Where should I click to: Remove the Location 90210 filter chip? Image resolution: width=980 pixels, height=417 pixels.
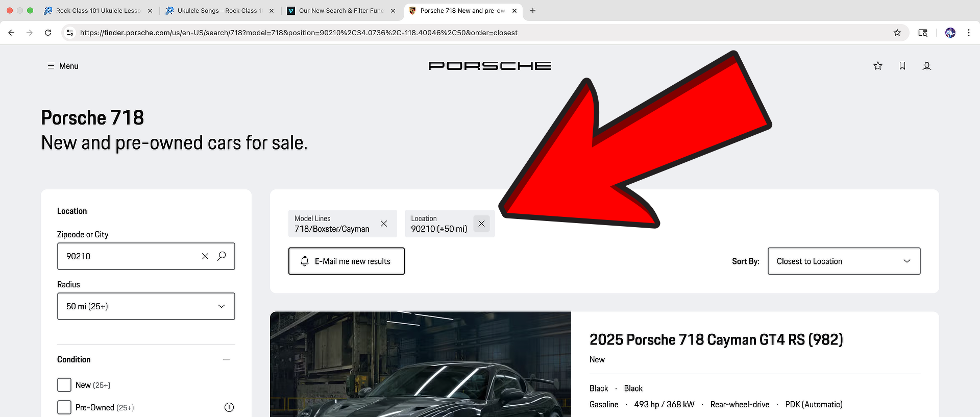coord(481,224)
